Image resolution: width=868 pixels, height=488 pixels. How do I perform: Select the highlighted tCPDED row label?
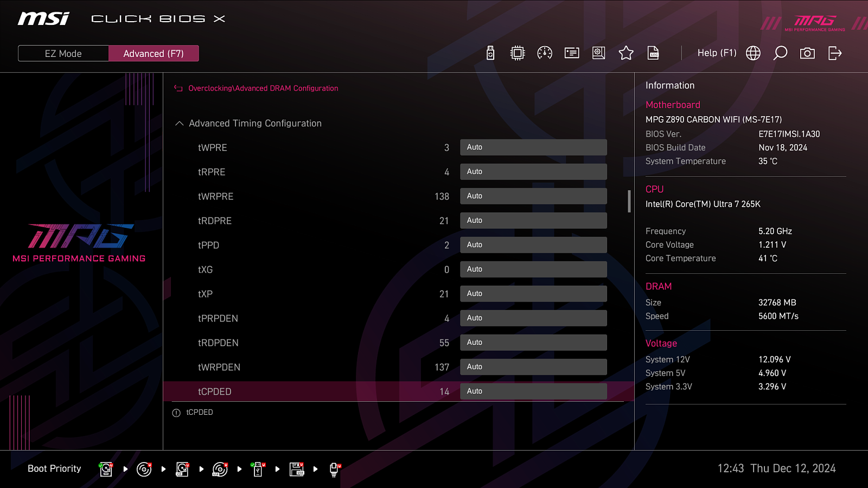click(x=215, y=391)
